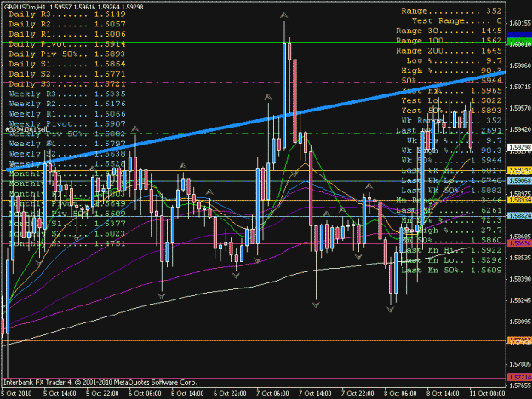Select the 'Range 200...... 1645' label
The width and height of the screenshot is (532, 399).
(449, 51)
